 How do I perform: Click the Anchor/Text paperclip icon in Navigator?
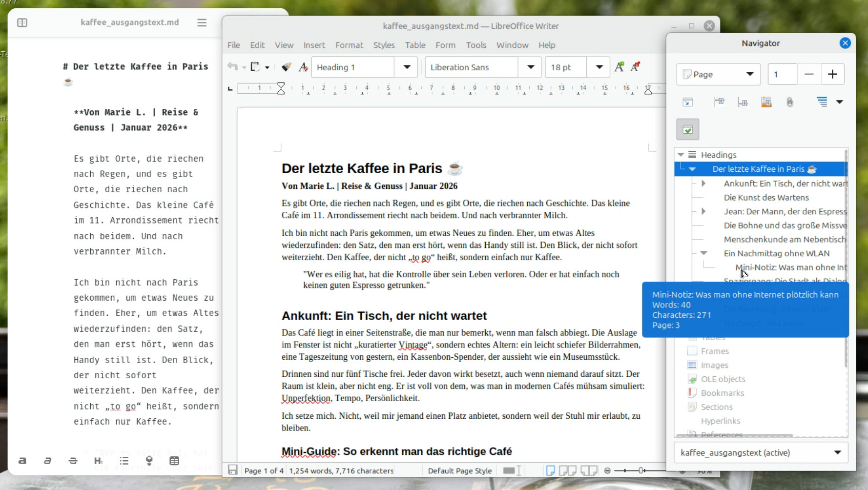pos(790,102)
